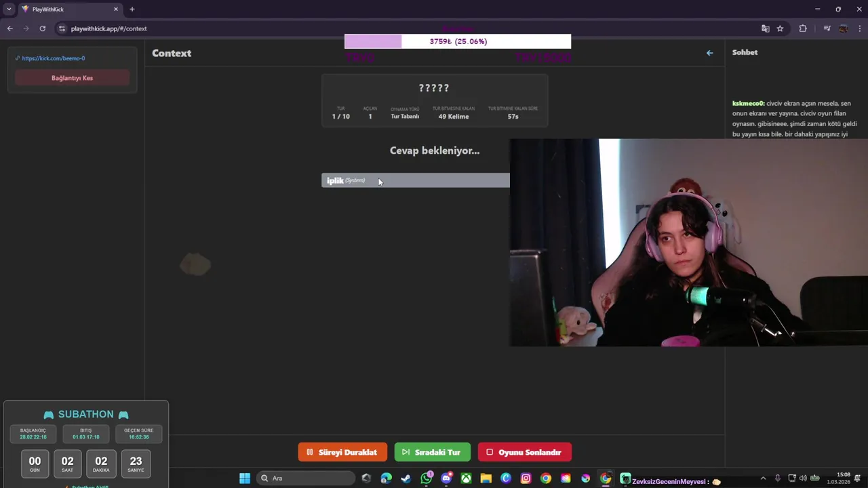The image size is (868, 488).
Task: Open the translate page icon
Action: point(766,28)
